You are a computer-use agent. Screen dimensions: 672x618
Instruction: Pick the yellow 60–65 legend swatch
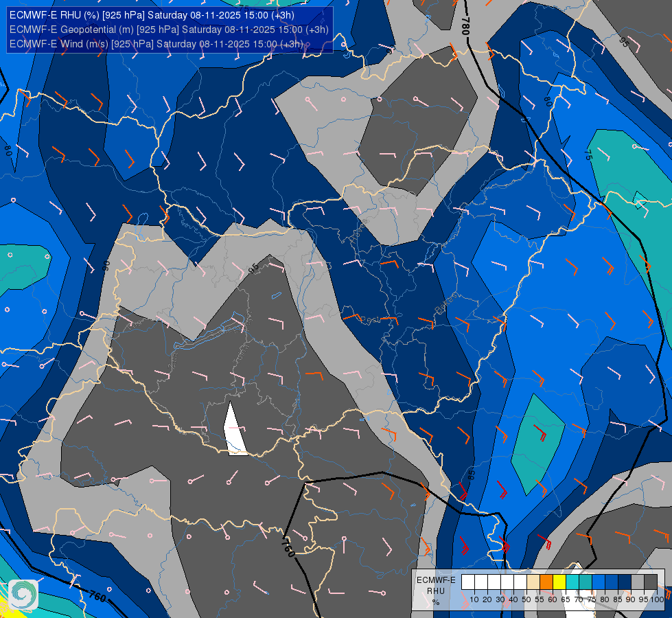(x=559, y=582)
